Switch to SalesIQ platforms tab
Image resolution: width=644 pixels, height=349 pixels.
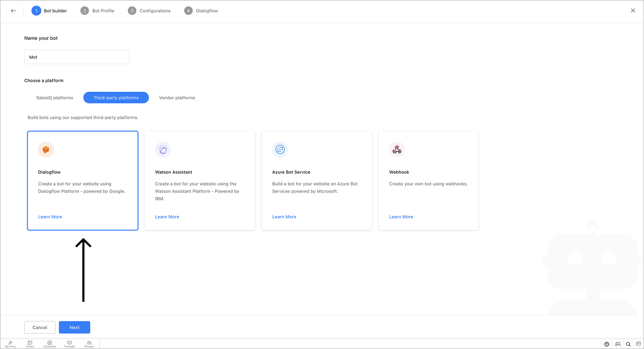pyautogui.click(x=54, y=98)
